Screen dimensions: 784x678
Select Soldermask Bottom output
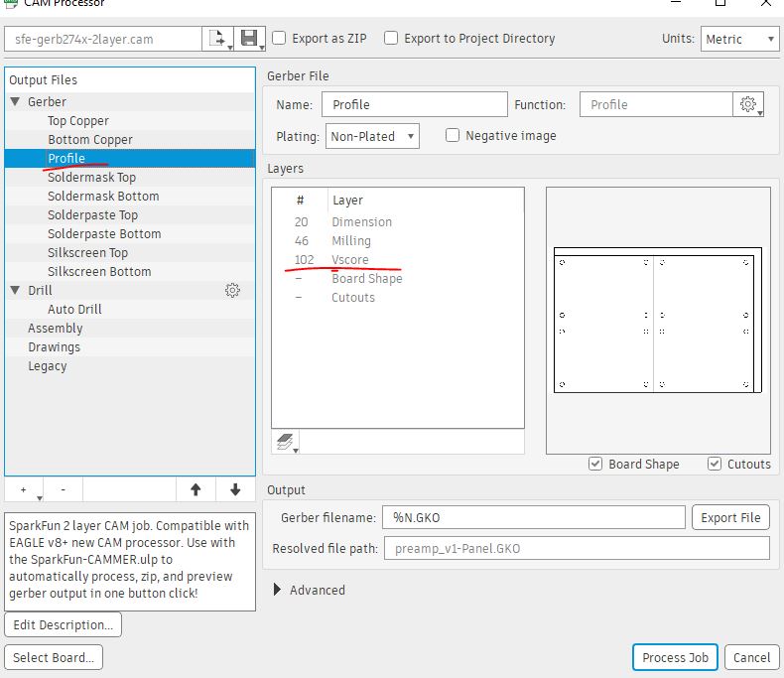pyautogui.click(x=103, y=196)
